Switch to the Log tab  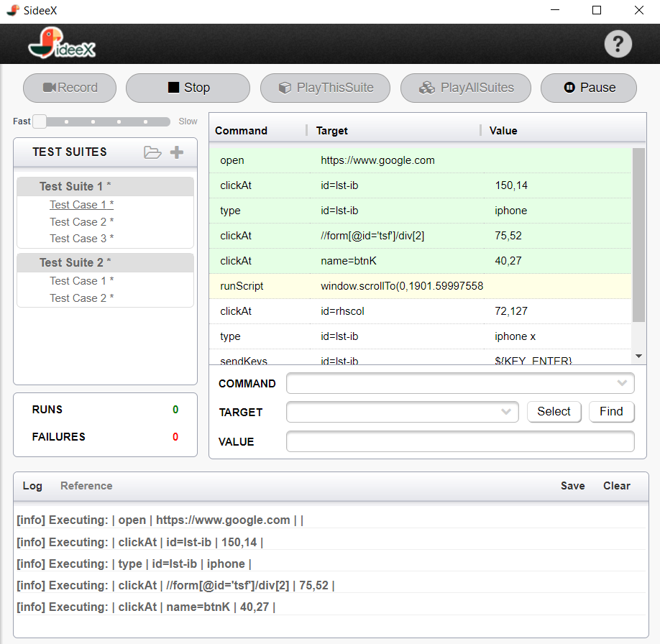tap(32, 486)
